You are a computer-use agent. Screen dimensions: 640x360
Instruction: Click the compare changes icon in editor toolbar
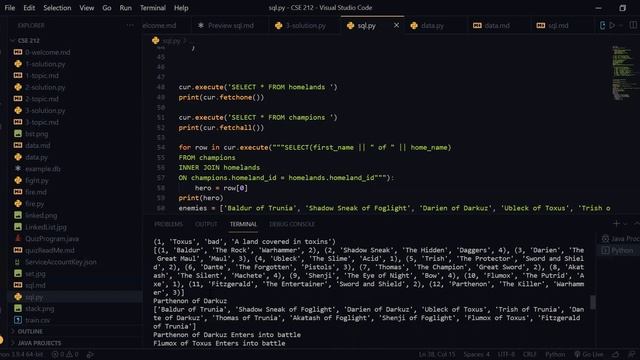602,25
